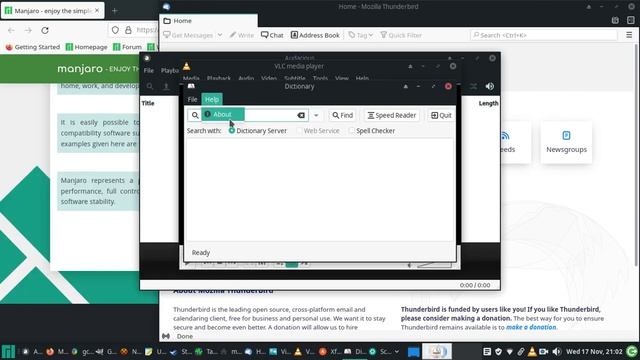Go forward in Firefox
Image resolution: width=640 pixels, height=360 pixels.
tap(28, 30)
